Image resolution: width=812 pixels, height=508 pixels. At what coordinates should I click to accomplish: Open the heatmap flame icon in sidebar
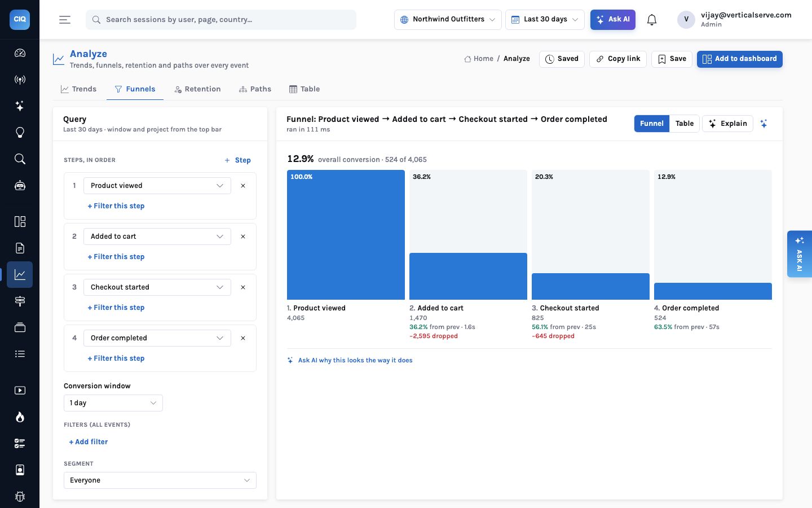click(20, 417)
